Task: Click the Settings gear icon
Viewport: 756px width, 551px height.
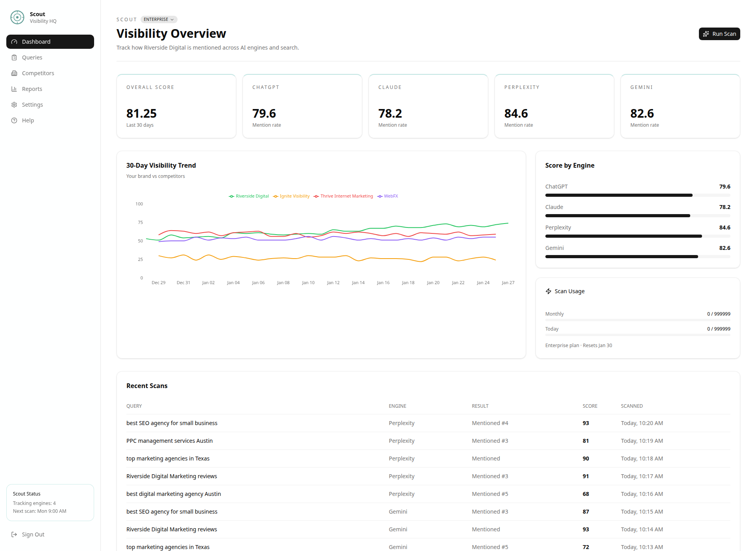Action: coord(15,104)
